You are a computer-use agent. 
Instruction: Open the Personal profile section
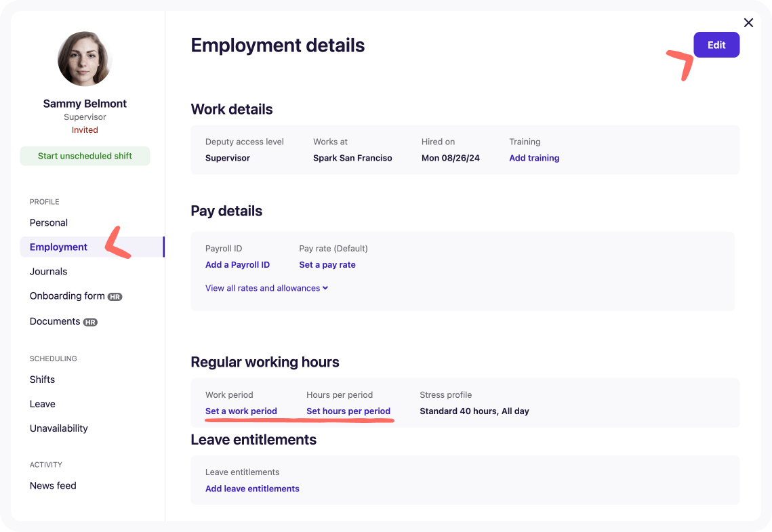(x=49, y=222)
